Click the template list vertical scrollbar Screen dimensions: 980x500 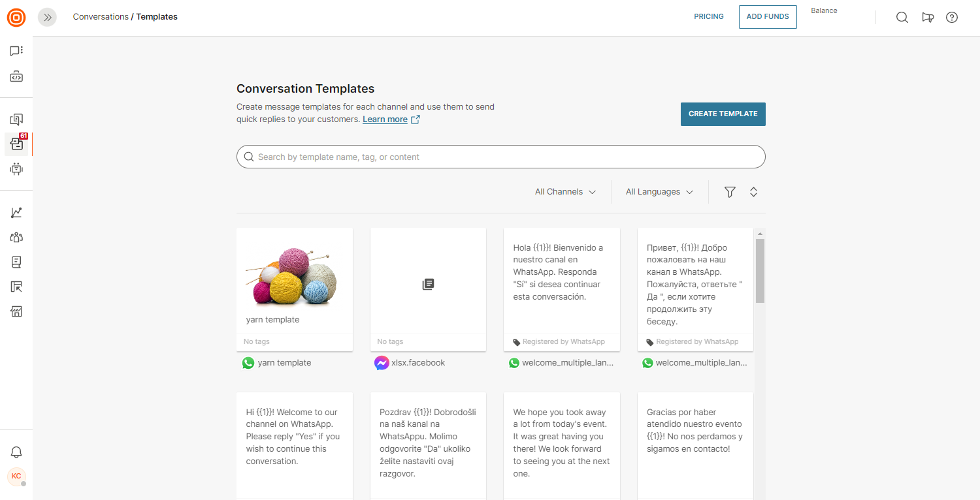tap(760, 270)
